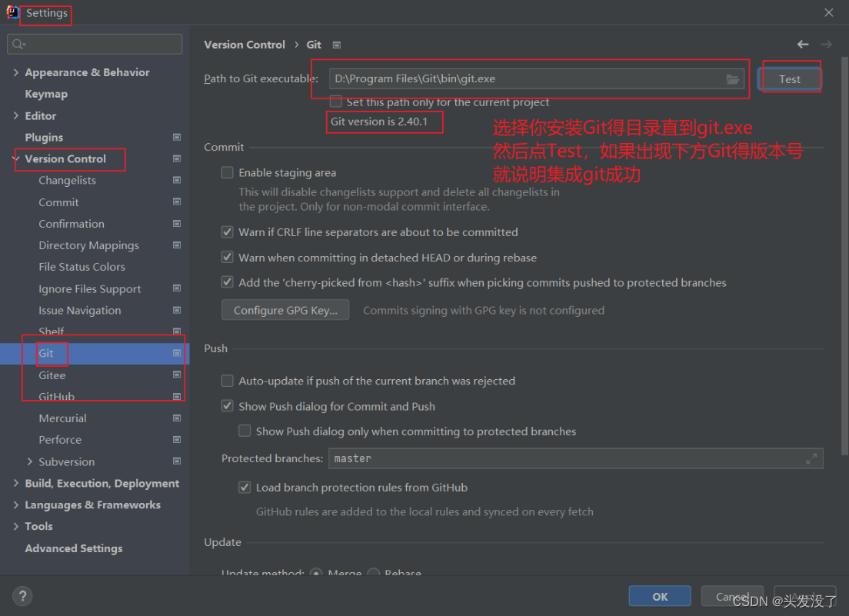Viewport: 849px width, 616px height.
Task: Toggle Show Push dialog for Commit and Push
Action: 228,406
